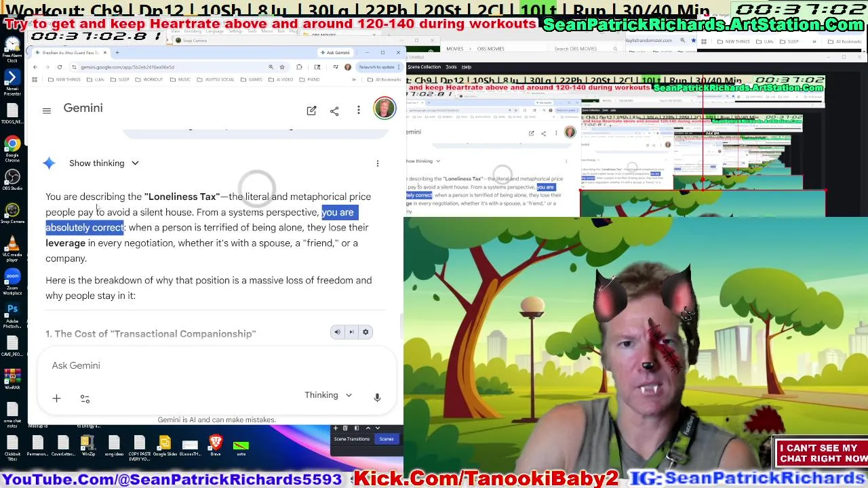Viewport: 868px width, 488px height.
Task: Open the Chrome extensions puzzle icon
Action: click(x=299, y=67)
